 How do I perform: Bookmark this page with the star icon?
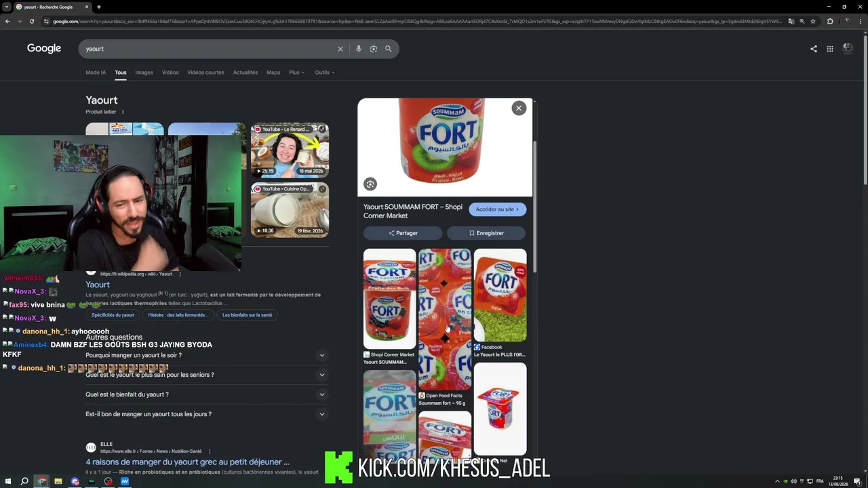[813, 21]
